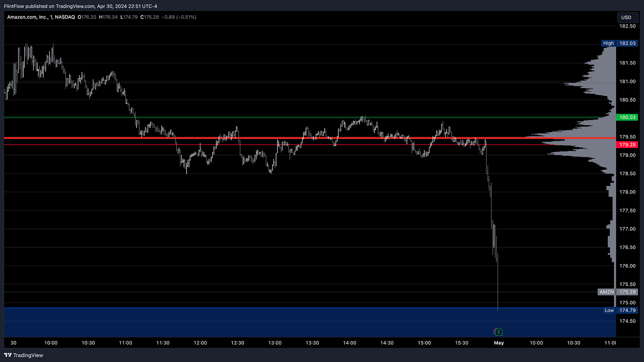
Task: Click the 15:00 time axis label
Action: [424, 343]
